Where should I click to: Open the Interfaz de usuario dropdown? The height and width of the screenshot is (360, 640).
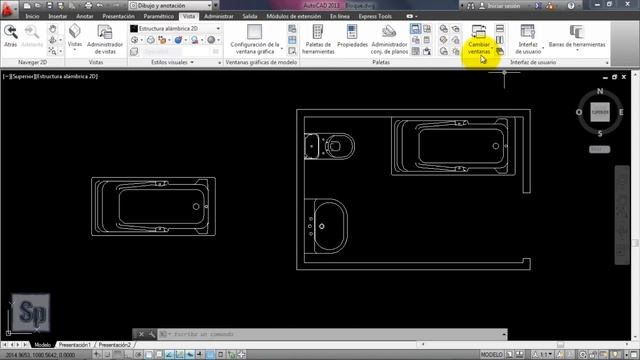pos(528,39)
